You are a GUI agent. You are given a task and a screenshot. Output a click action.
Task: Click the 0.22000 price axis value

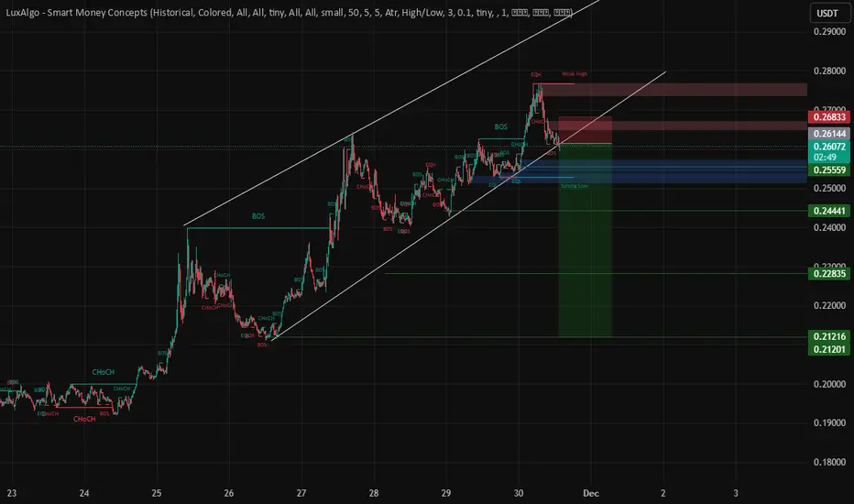[x=829, y=306]
